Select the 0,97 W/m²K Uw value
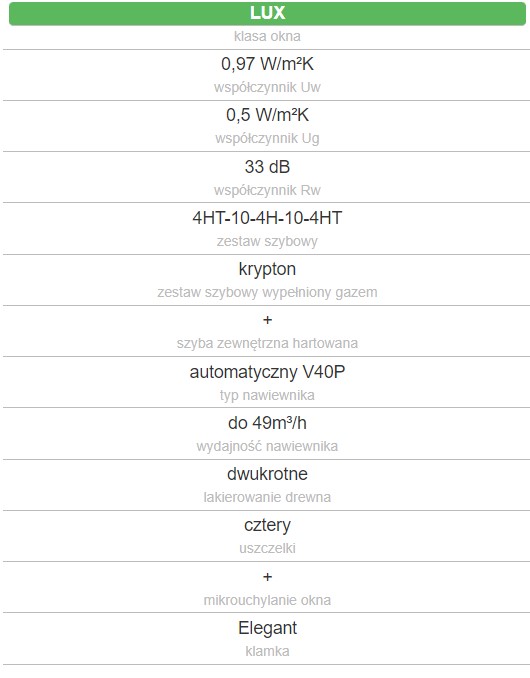530x678 pixels. (267, 64)
